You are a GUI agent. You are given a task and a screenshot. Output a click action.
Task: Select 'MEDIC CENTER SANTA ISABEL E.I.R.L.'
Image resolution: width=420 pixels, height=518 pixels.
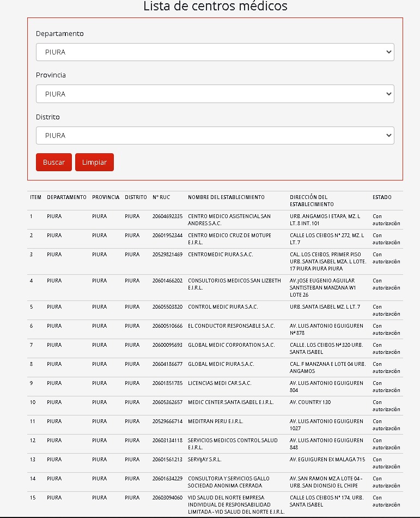(x=230, y=403)
